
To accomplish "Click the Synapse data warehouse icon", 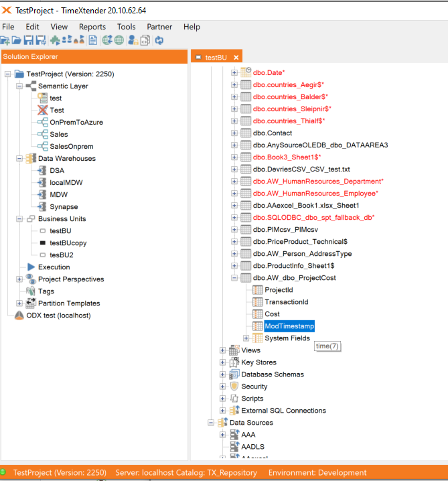I will (x=42, y=206).
